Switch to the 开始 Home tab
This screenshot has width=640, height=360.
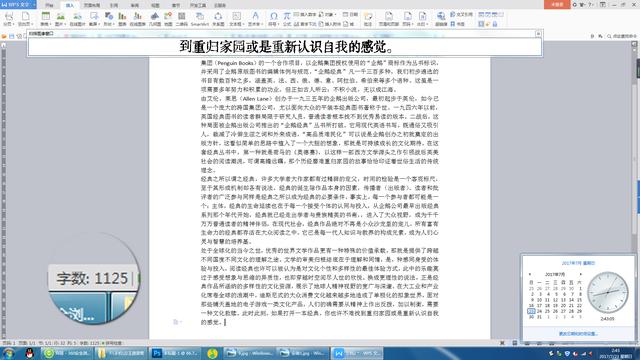click(49, 5)
